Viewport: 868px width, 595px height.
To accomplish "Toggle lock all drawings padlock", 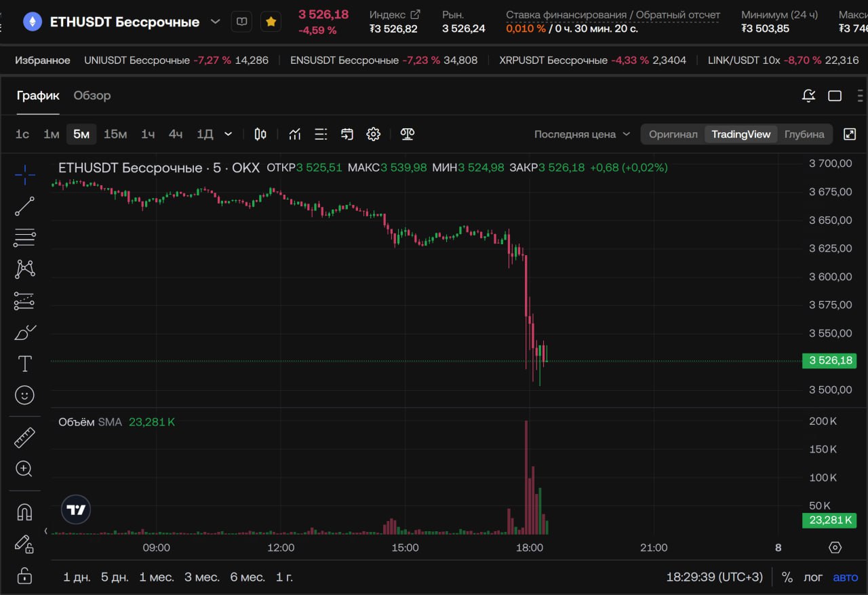I will point(24,575).
